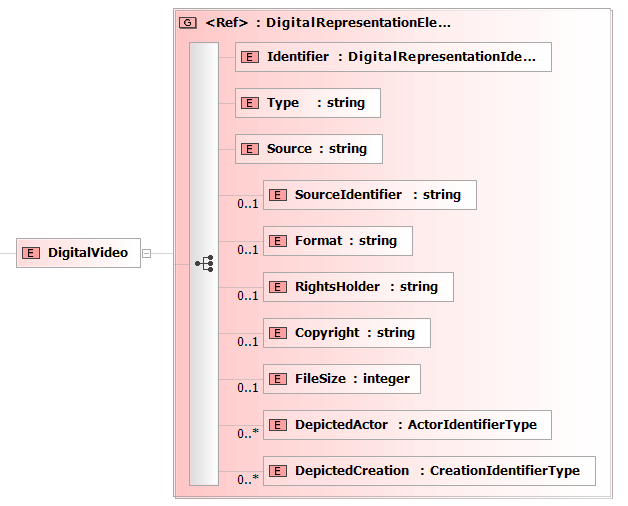Click the vertical sequence bar

coord(204,150)
